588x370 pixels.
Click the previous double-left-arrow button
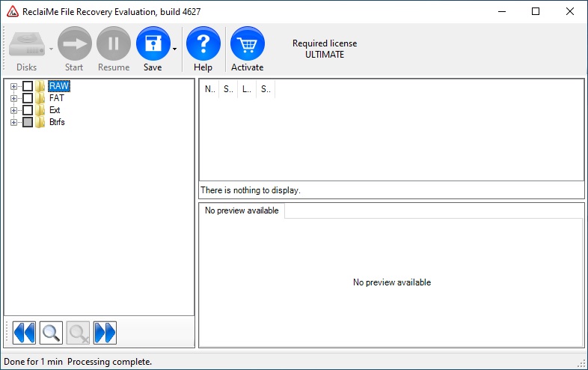click(x=24, y=333)
